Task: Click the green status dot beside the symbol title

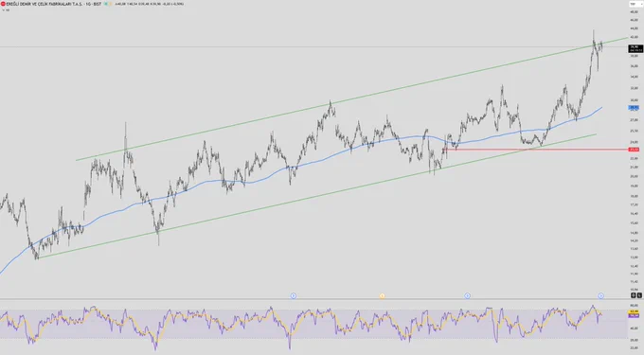Action: click(106, 4)
